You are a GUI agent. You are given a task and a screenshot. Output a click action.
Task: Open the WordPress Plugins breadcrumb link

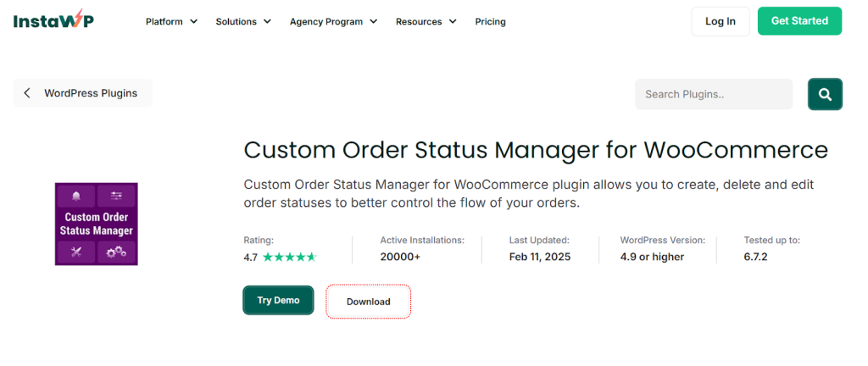point(90,93)
